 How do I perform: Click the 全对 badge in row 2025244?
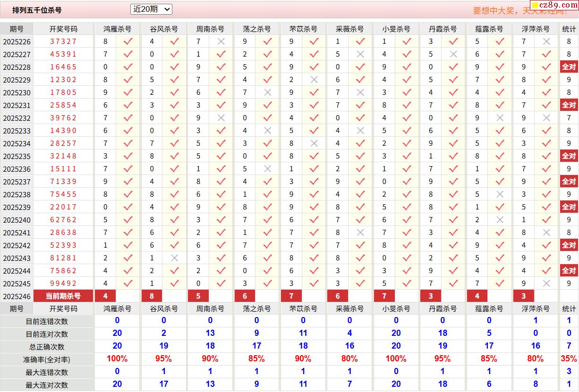tap(569, 271)
